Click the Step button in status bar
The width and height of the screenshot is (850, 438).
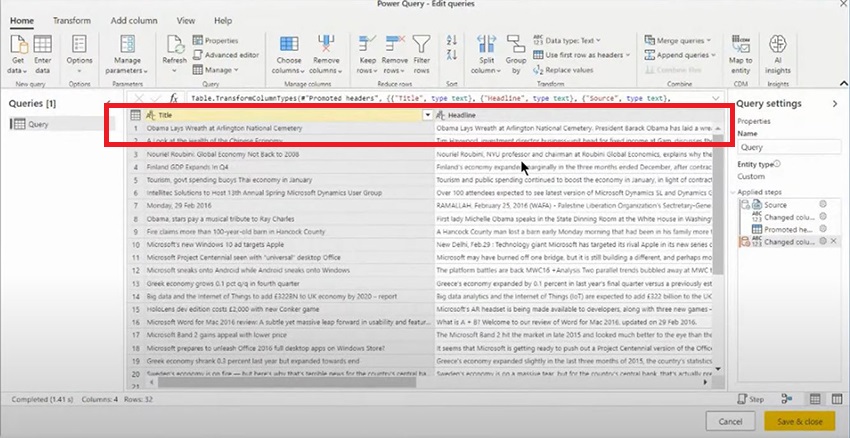pyautogui.click(x=751, y=399)
